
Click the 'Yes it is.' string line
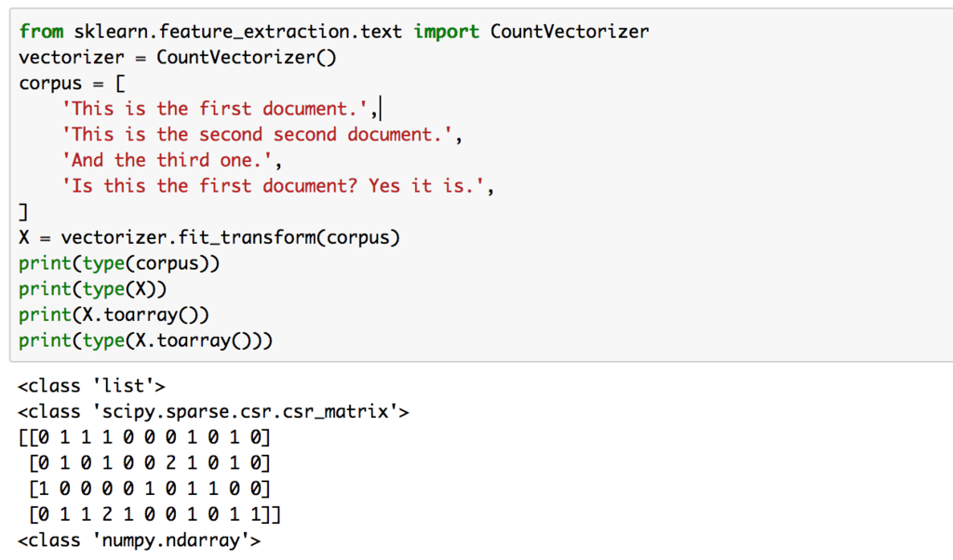(x=277, y=186)
